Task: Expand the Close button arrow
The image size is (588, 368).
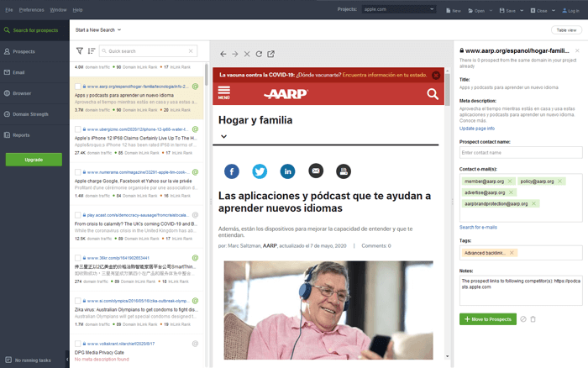Action: point(553,11)
